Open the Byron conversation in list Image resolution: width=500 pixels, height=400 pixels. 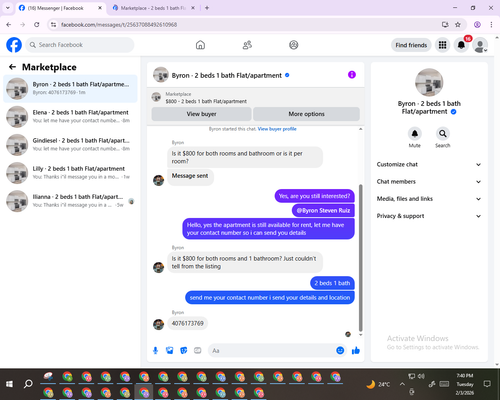[x=70, y=89]
